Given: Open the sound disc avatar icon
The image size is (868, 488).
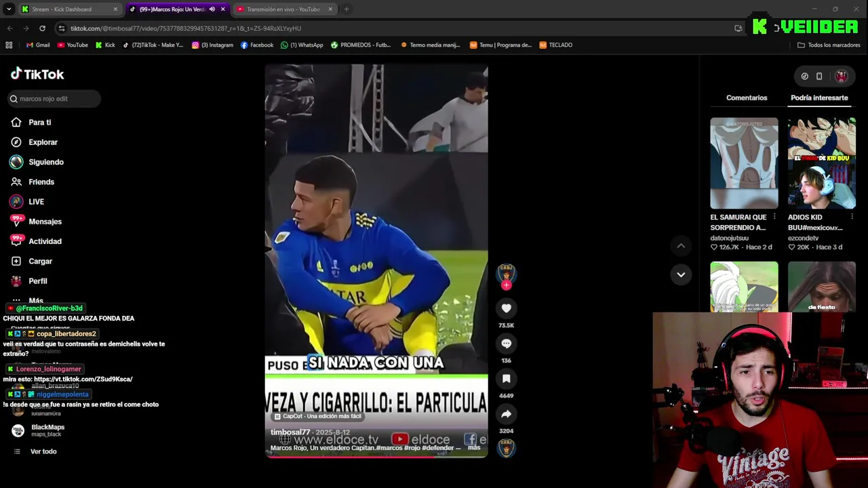Looking at the screenshot, I should pyautogui.click(x=506, y=448).
